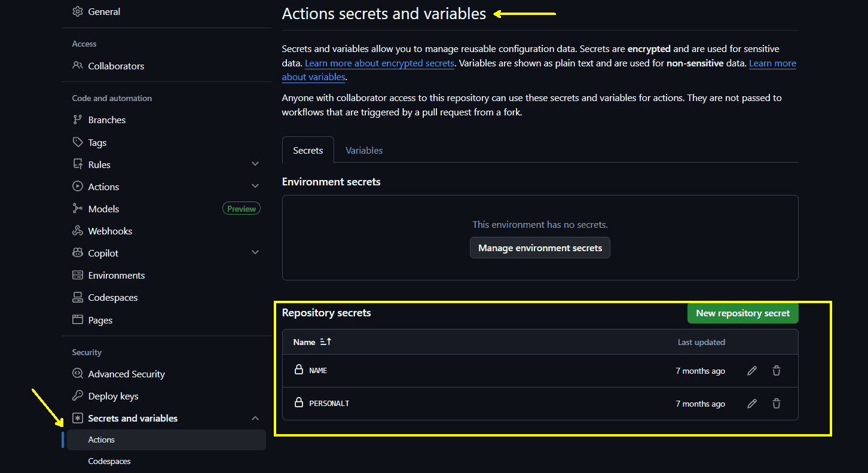
Task: Click the NAME secret label
Action: click(x=318, y=371)
